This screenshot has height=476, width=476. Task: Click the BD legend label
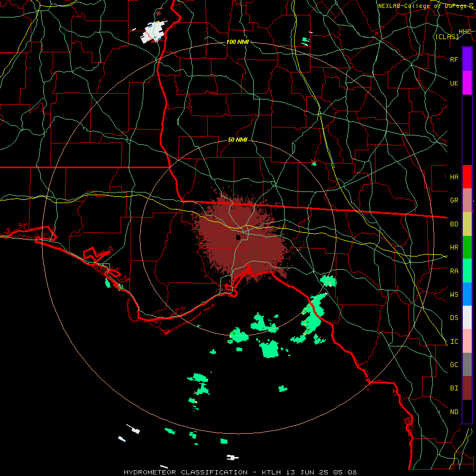[454, 224]
